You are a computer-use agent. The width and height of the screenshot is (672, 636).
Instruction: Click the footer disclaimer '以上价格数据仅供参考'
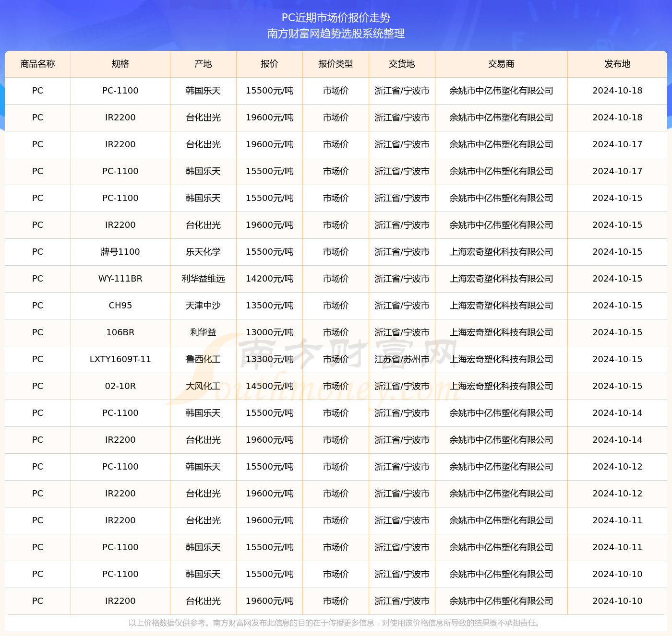tap(167, 623)
